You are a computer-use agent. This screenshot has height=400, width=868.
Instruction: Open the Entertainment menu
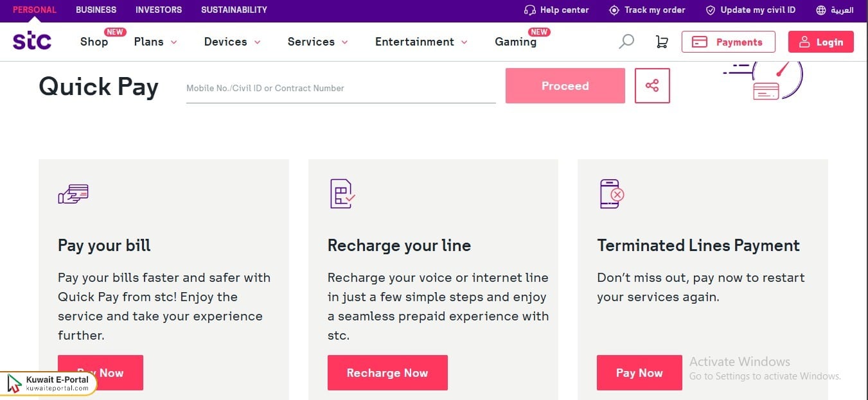(x=464, y=42)
